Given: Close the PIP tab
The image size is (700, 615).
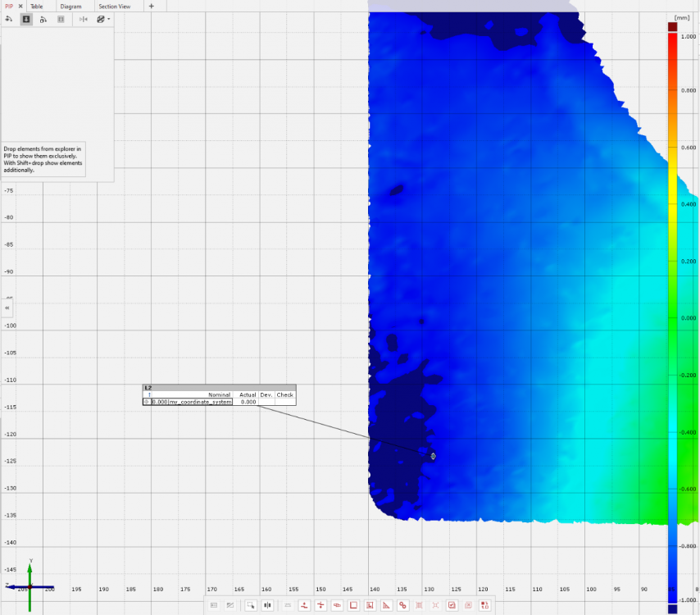Looking at the screenshot, I should (x=20, y=6).
